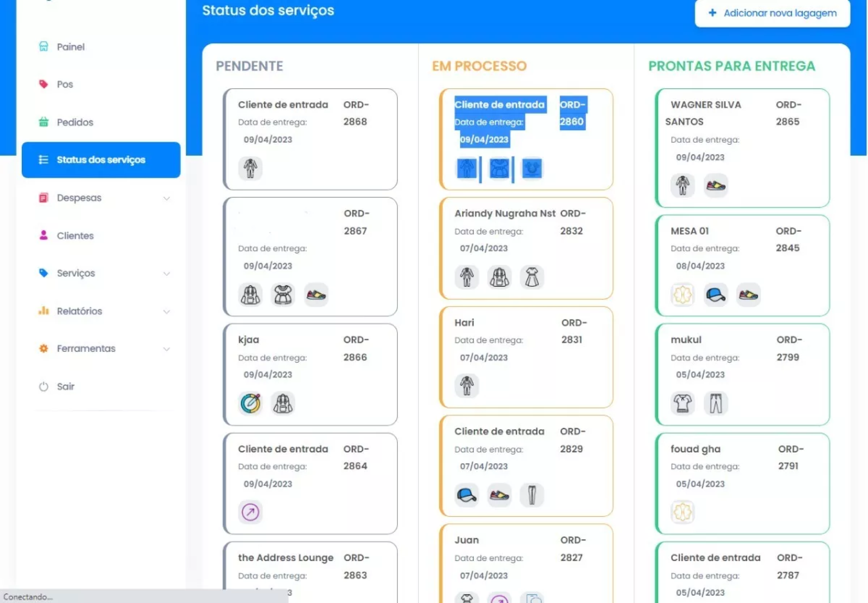The width and height of the screenshot is (868, 603).
Task: Go to Pedidos in the sidebar
Action: [75, 122]
